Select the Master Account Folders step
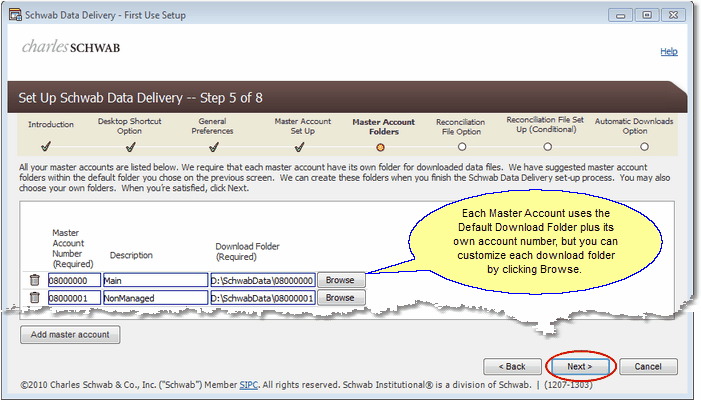The width and height of the screenshot is (701, 400). (x=384, y=126)
